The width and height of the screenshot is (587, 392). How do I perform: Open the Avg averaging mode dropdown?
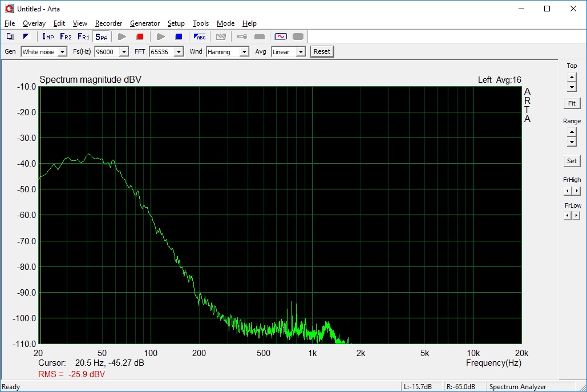pos(301,52)
